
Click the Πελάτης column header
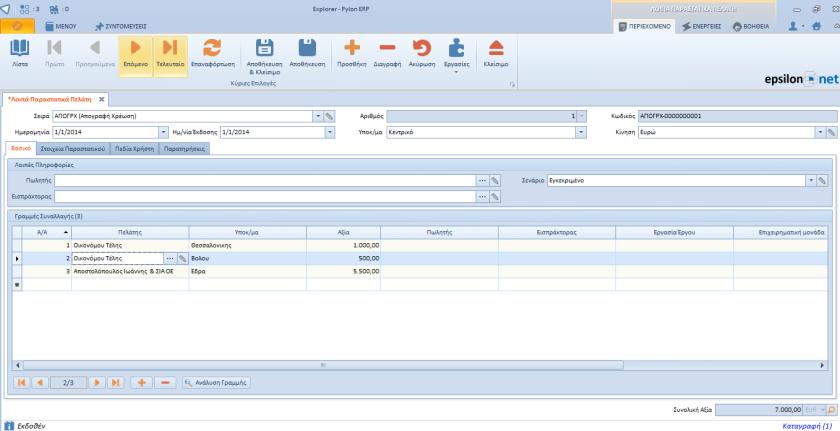130,232
